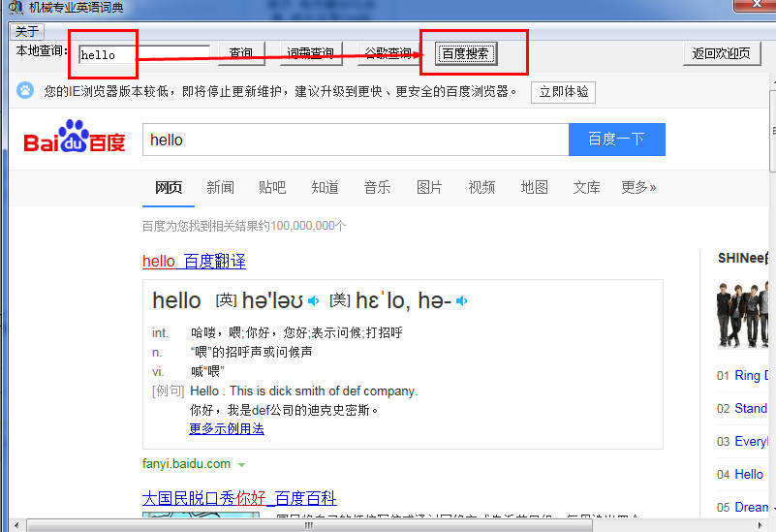Viewport: 776px width, 532px height.
Task: Click the 返回欢迎页 button
Action: (722, 53)
